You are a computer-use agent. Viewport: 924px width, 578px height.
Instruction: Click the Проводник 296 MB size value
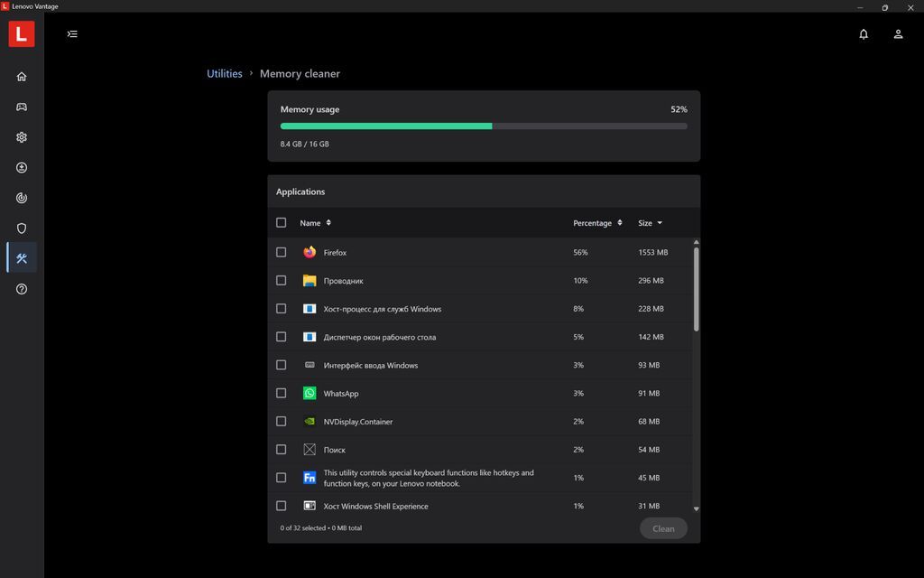coord(651,281)
